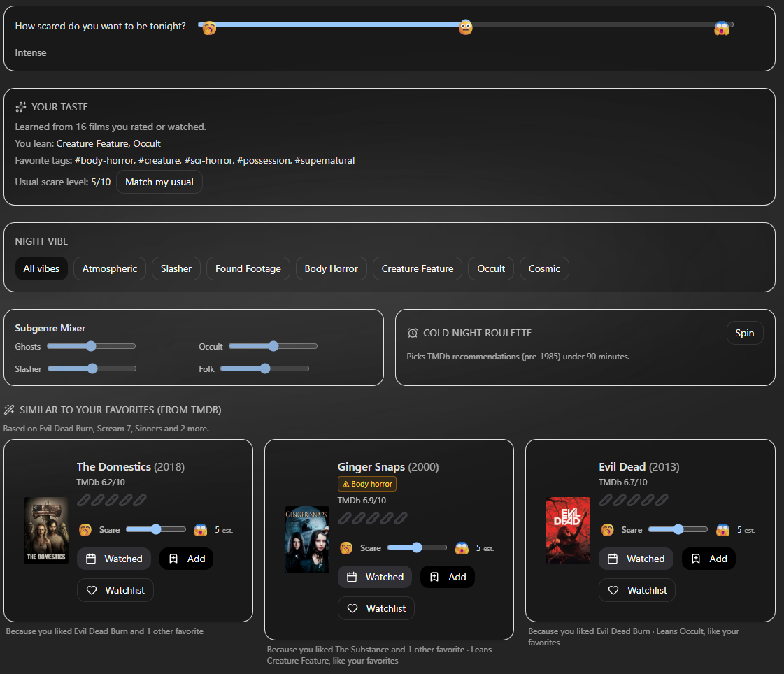Adjust the Ginger Snaps Scare slider
This screenshot has width=784, height=674.
point(417,547)
